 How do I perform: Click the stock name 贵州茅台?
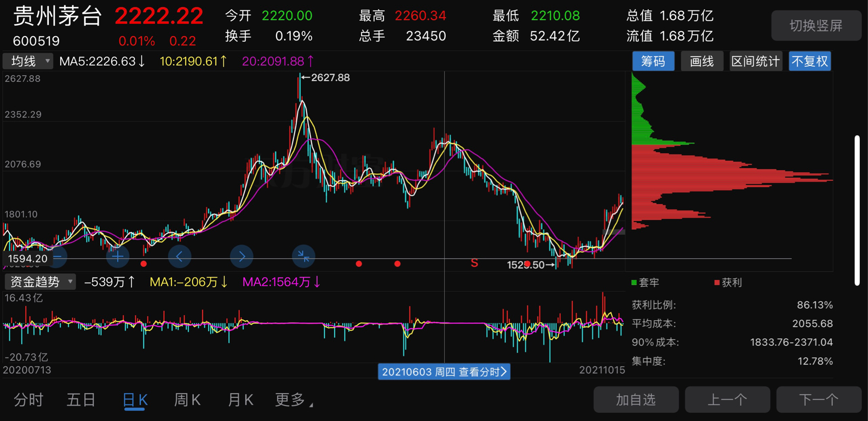click(x=58, y=16)
